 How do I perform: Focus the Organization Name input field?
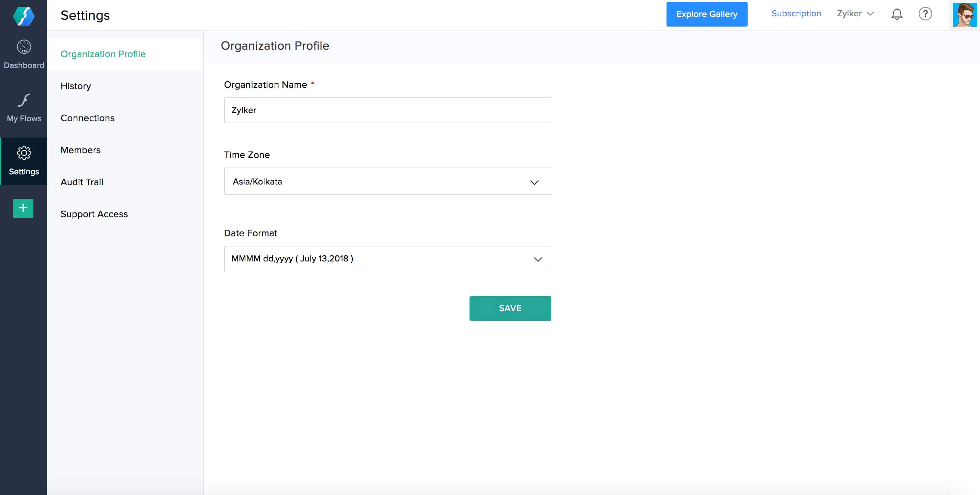tap(387, 110)
